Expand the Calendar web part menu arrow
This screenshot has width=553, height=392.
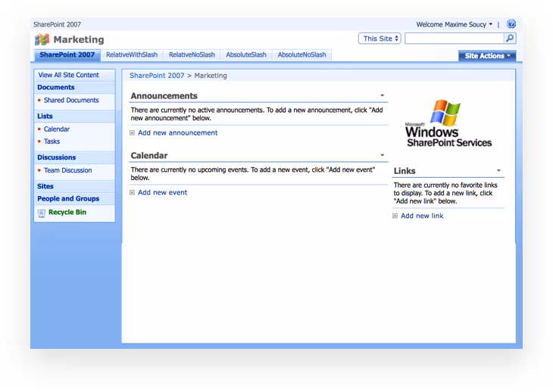click(383, 155)
